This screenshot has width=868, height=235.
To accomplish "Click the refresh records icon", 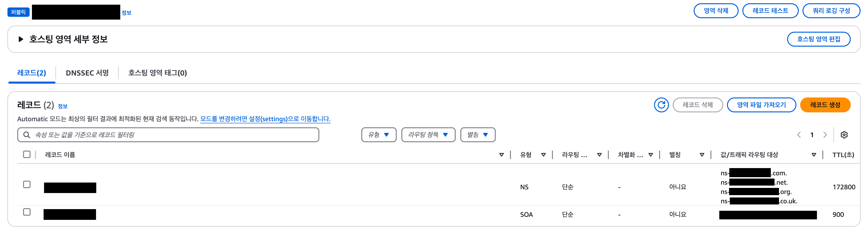I will 661,105.
